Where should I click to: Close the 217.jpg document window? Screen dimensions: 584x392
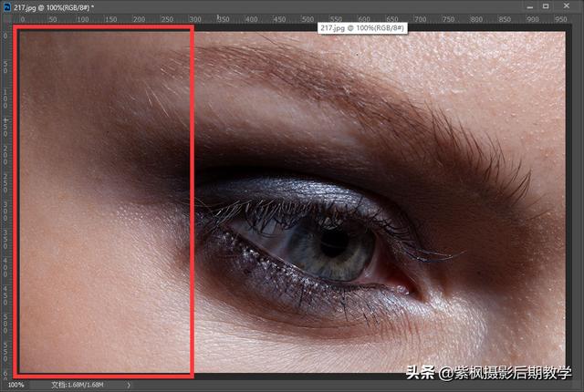click(x=568, y=6)
